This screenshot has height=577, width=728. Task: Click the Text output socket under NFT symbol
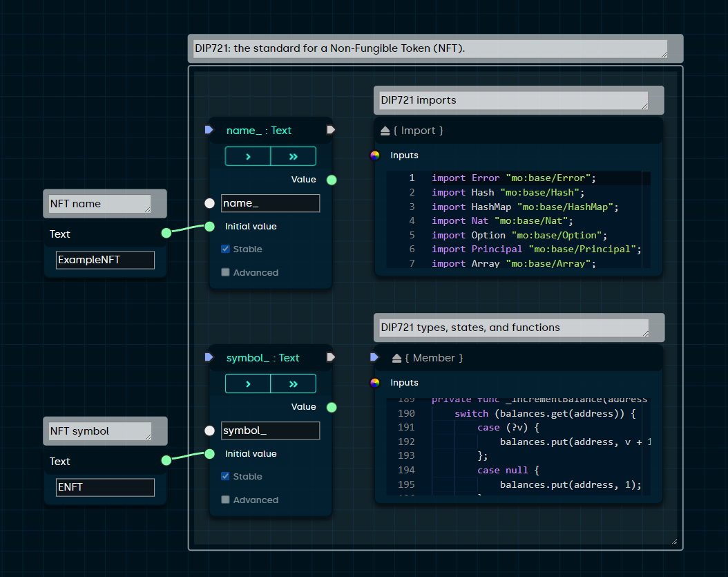166,460
